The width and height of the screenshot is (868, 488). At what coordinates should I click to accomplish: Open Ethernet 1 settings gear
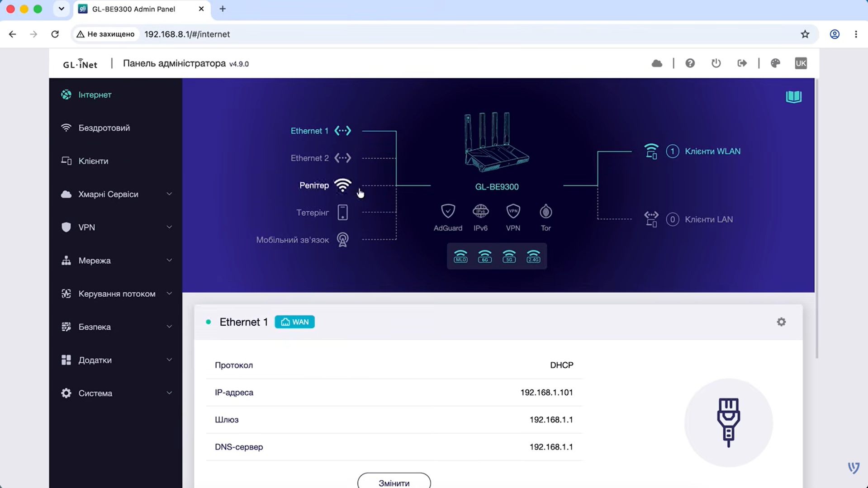[781, 322]
